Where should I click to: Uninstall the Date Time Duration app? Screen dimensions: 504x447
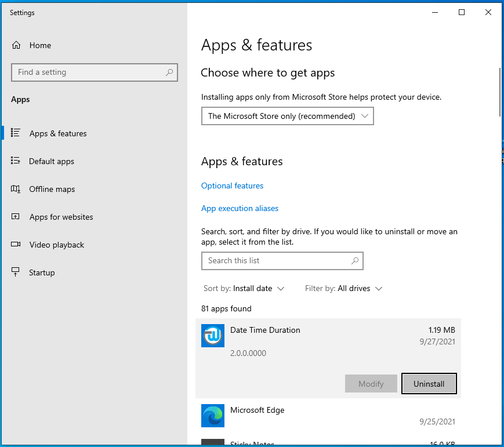pos(429,384)
